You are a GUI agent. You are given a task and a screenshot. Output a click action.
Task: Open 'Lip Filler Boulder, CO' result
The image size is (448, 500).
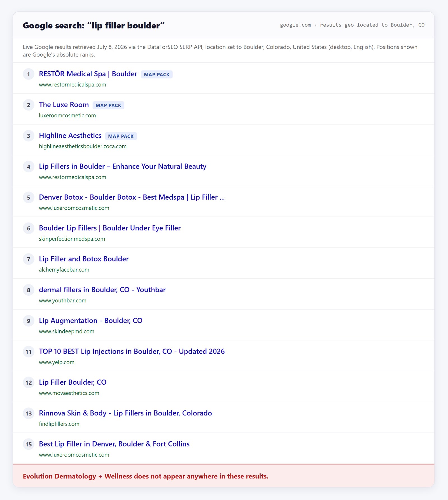73,382
